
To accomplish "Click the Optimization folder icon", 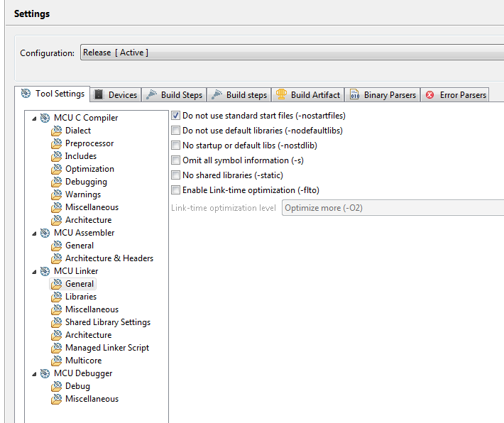I will (x=57, y=169).
